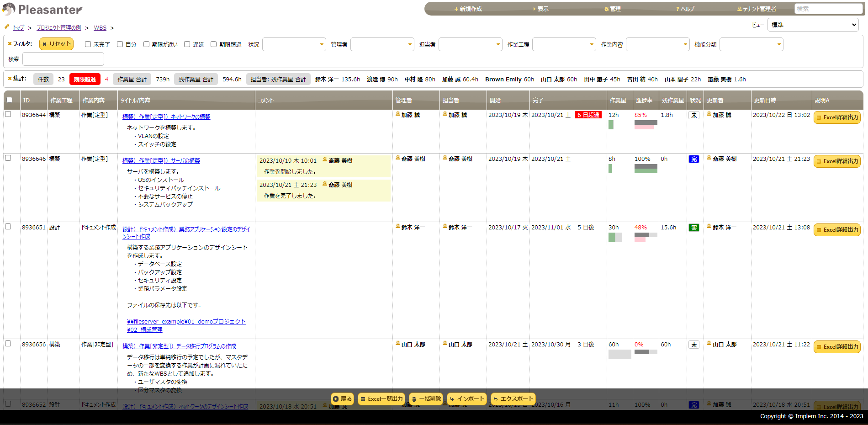868x425 pixels.
Task: Create a new item via the 新規作成 plus icon
Action: click(456, 9)
